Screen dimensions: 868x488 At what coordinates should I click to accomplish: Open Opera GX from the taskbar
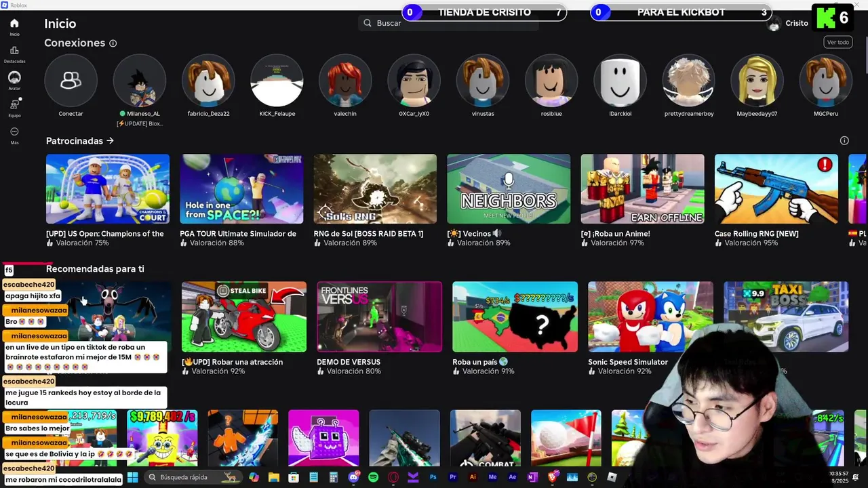click(x=393, y=477)
